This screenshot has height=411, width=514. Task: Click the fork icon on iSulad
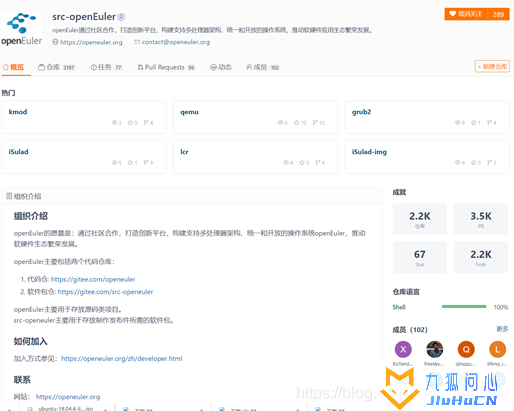146,163
